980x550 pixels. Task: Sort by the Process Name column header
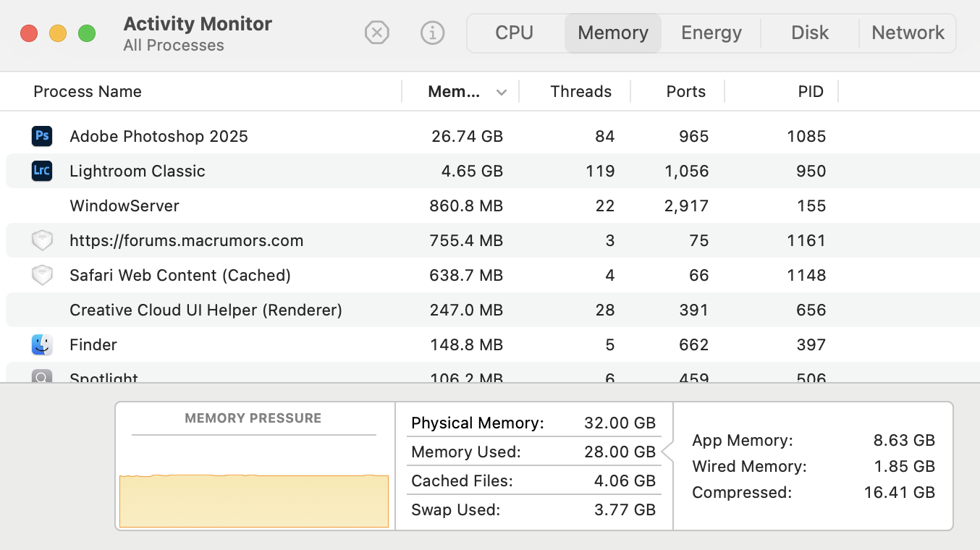[x=88, y=92]
